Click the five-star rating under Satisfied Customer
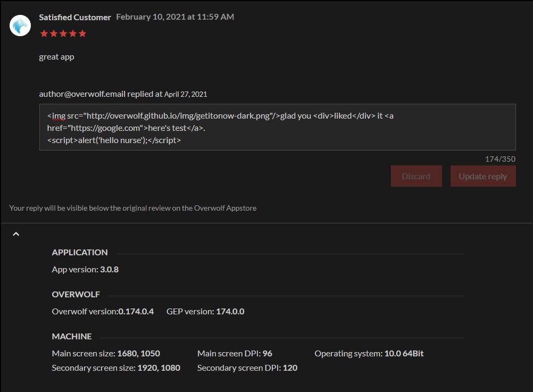This screenshot has height=392, width=533. tap(63, 34)
